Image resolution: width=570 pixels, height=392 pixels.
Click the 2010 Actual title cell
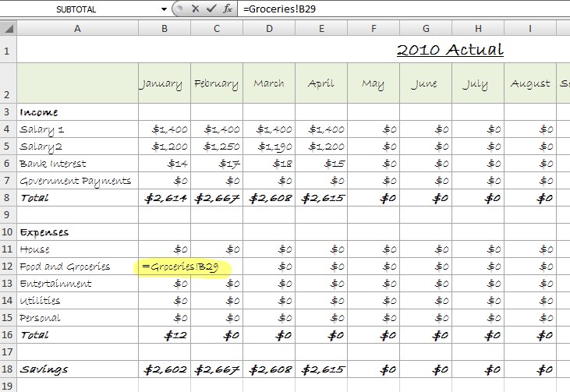tap(450, 50)
